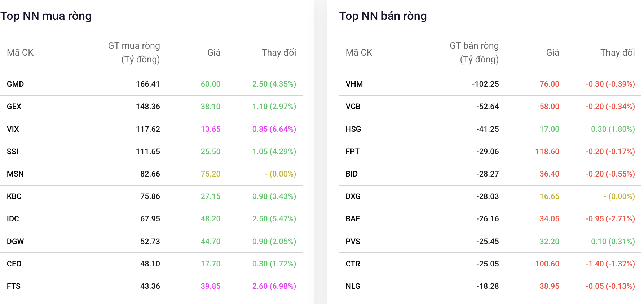Select the VIX ticker row
Image resolution: width=644 pixels, height=304 pixels.
tap(151, 129)
